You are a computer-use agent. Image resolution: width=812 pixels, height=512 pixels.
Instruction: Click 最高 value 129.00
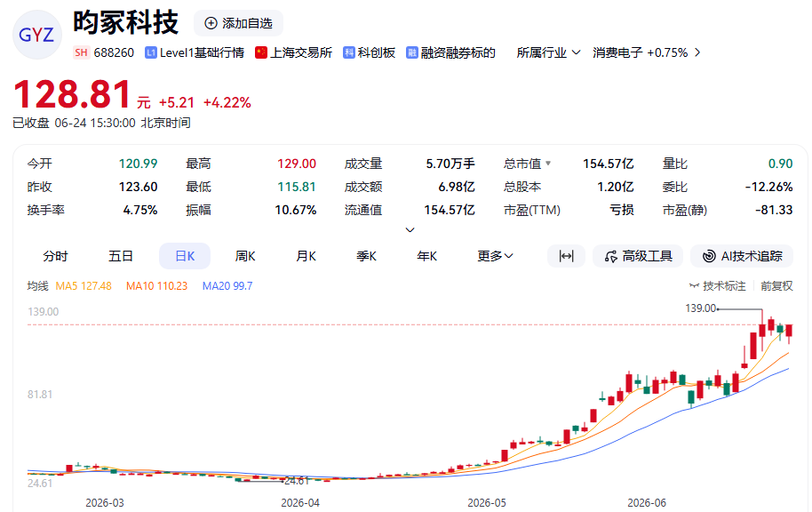click(297, 164)
